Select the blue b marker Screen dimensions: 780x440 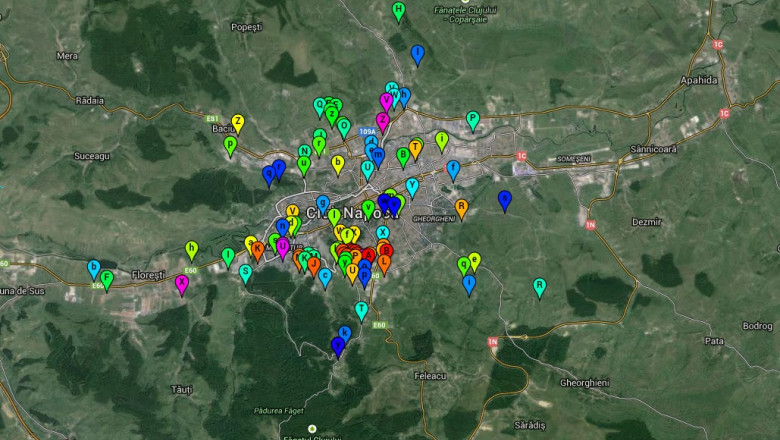[x=94, y=268]
